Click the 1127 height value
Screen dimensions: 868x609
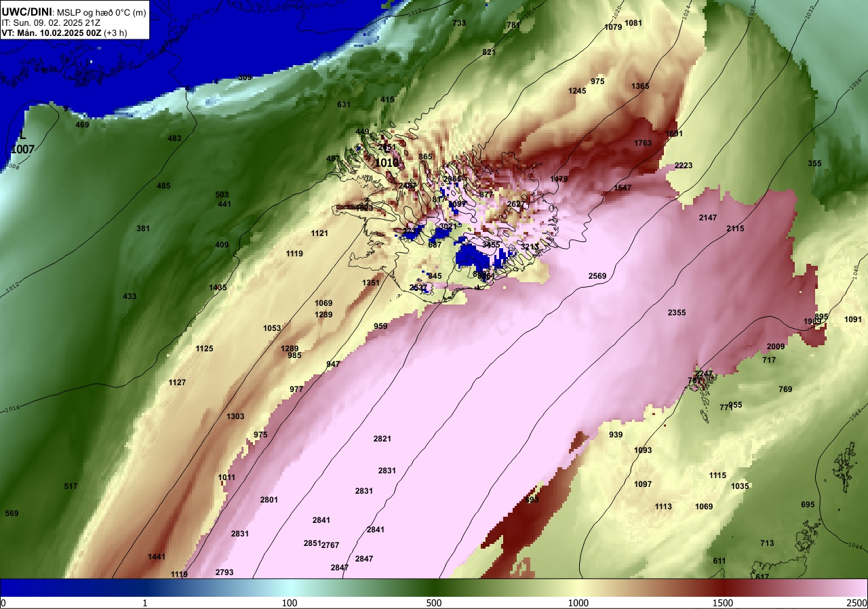pyautogui.click(x=177, y=382)
